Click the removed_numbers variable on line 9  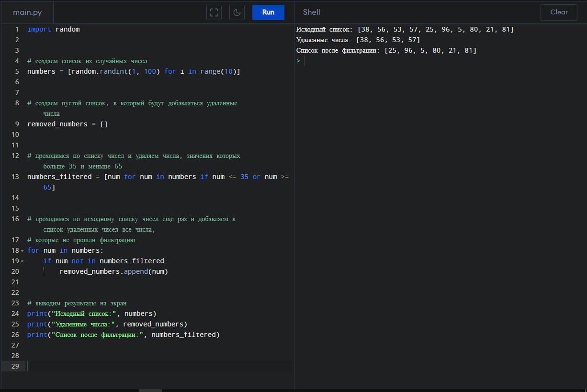(57, 124)
